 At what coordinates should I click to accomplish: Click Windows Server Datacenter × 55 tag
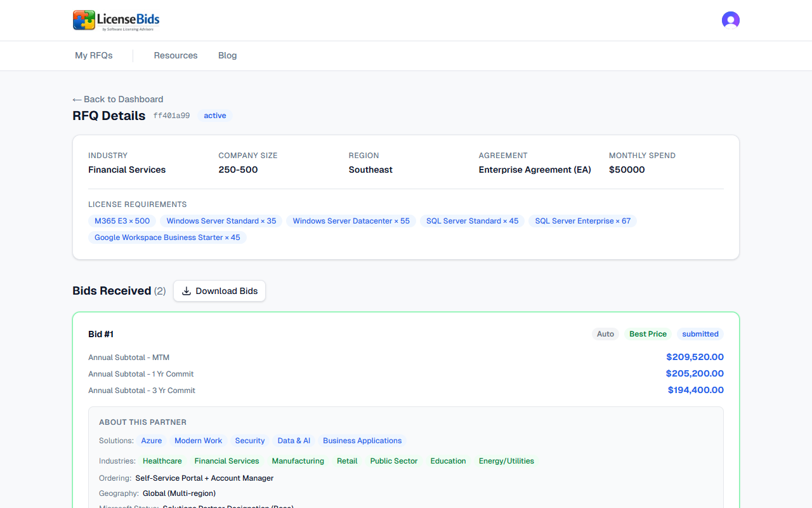351,221
